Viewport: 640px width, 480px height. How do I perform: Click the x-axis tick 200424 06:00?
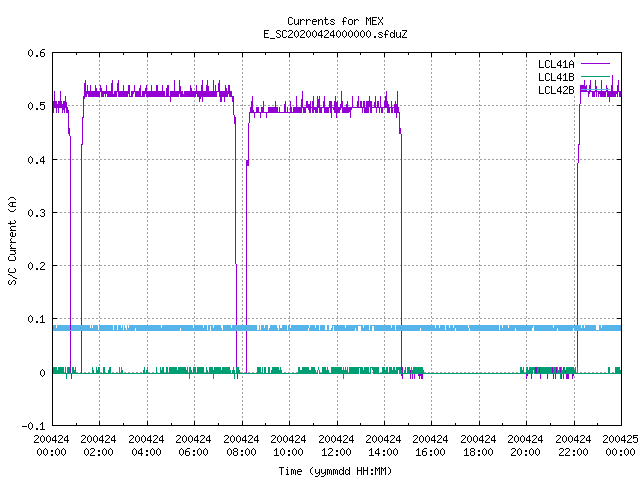coord(193,446)
